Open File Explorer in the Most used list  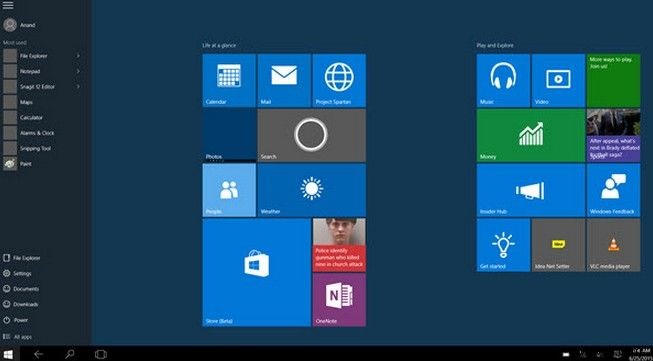[42, 56]
